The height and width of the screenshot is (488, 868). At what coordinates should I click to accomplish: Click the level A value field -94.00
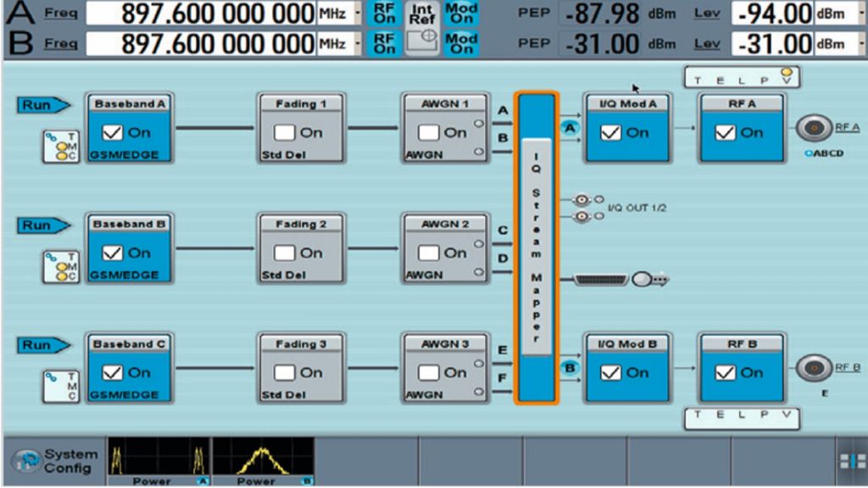(x=773, y=14)
